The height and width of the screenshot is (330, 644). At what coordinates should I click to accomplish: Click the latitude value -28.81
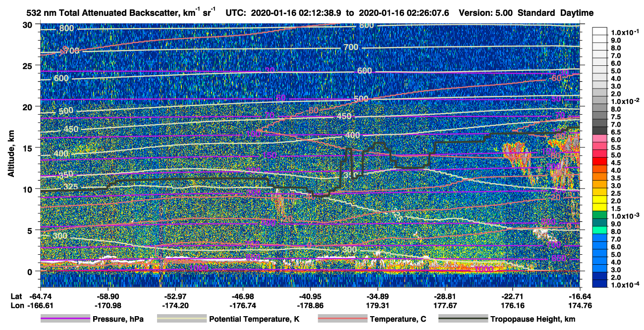pyautogui.click(x=446, y=296)
